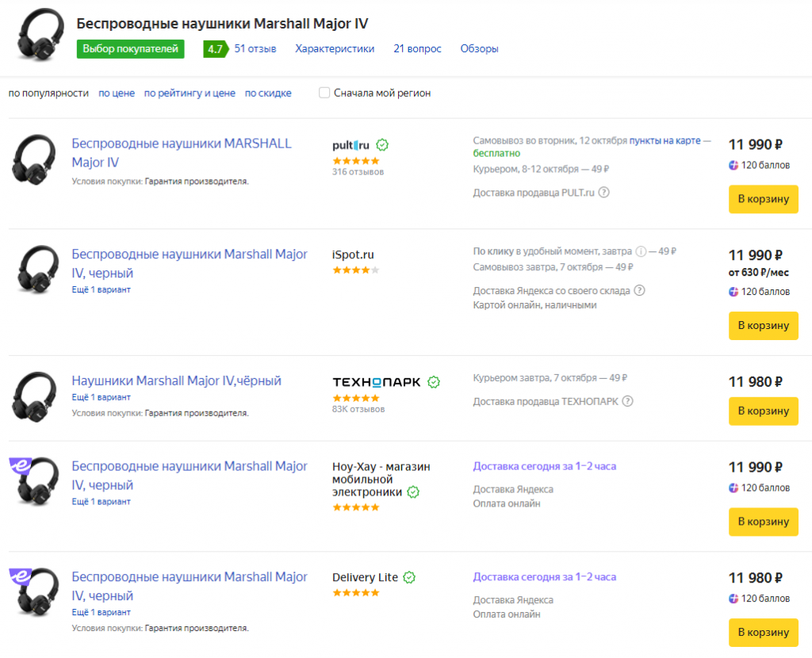
Task: Sort offers по цене
Action: point(117,94)
